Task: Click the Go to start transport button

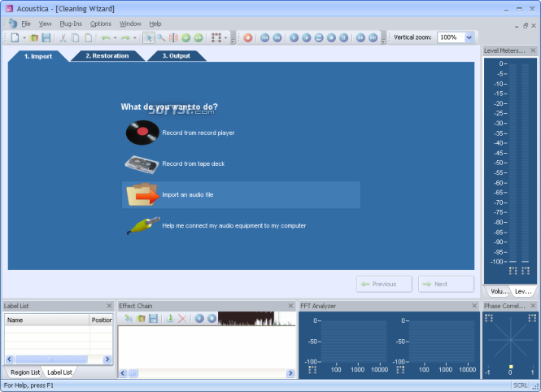Action: [264, 37]
